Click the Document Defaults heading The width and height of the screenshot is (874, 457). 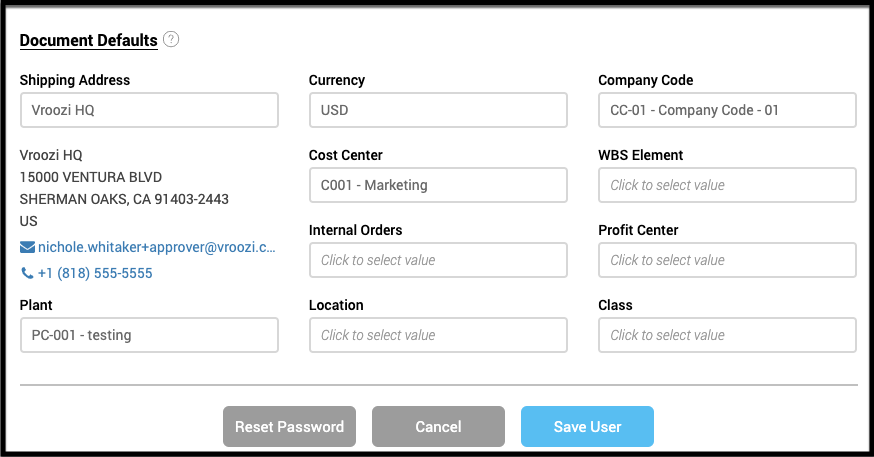[x=89, y=41]
